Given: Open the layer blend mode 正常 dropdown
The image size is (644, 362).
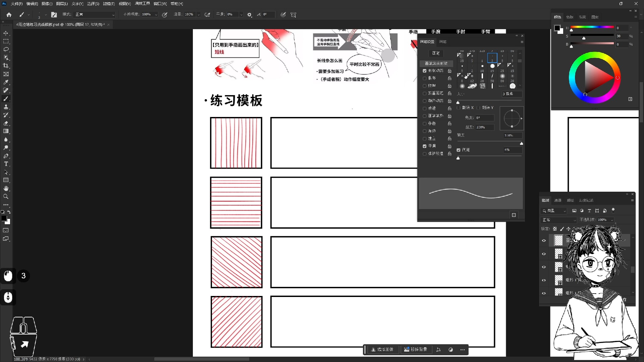Looking at the screenshot, I should (559, 220).
